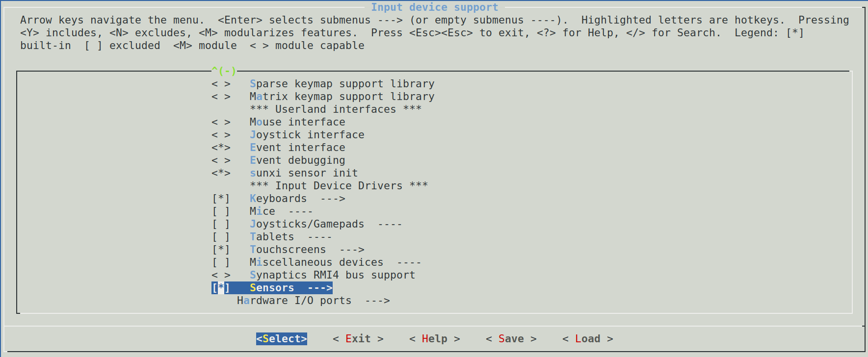Click the Save button
Screen dimensions: 868x357
511,339
